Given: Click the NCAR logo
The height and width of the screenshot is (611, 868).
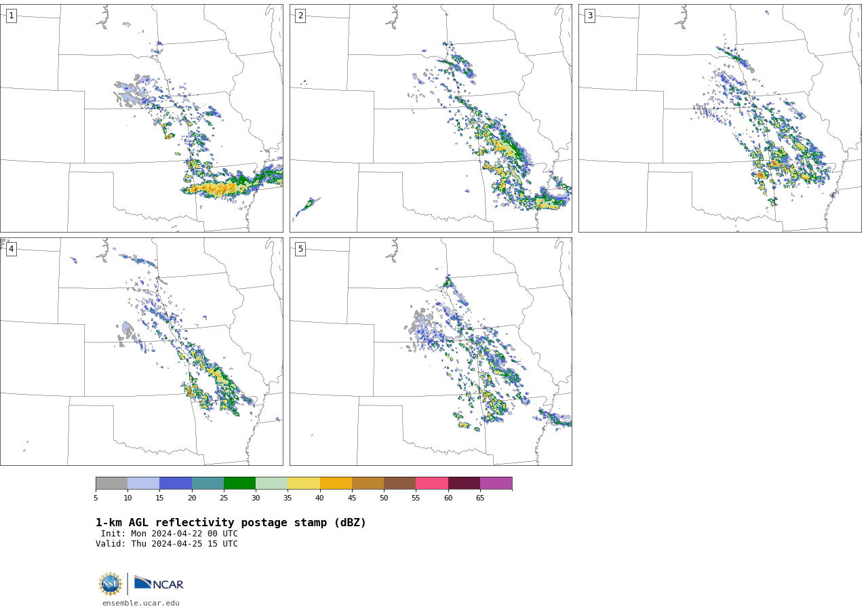Looking at the screenshot, I should [x=159, y=583].
